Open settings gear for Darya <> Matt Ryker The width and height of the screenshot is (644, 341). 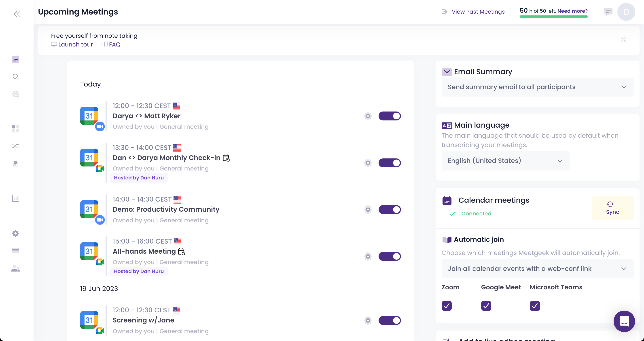[368, 116]
